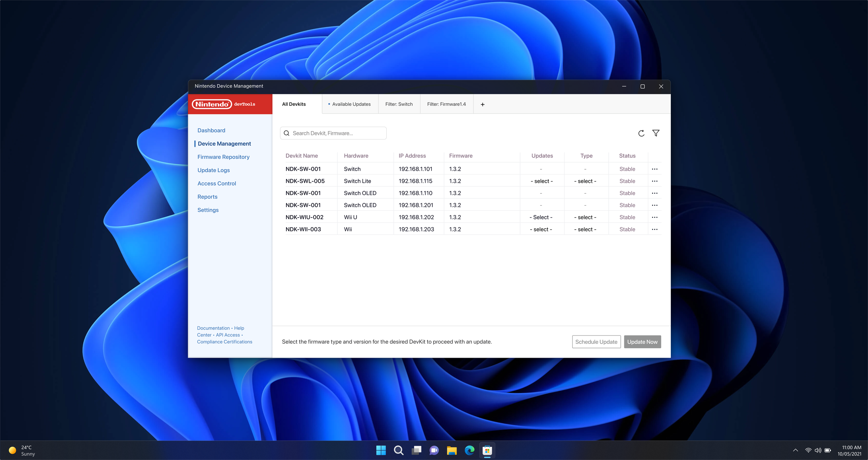868x460 pixels.
Task: Open Firmware Repository section
Action: tap(223, 157)
